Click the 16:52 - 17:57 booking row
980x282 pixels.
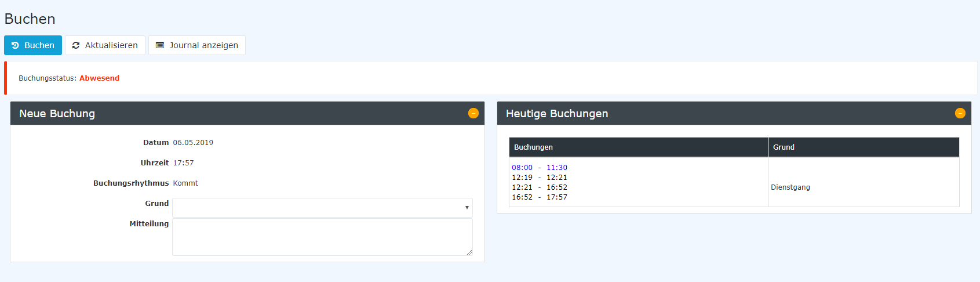click(540, 197)
